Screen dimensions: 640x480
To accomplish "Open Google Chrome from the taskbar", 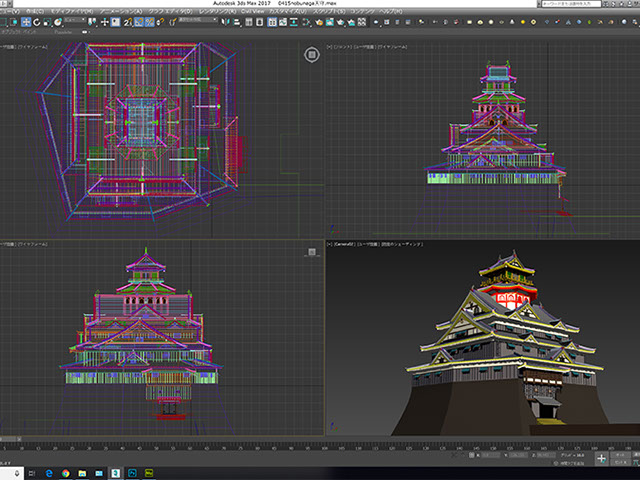I will [66, 471].
